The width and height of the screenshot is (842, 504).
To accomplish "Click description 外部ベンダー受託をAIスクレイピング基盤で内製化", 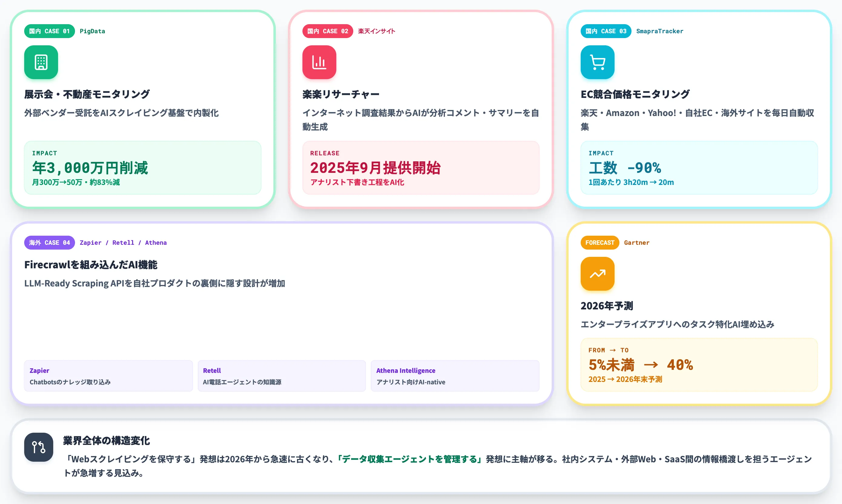I will 121,113.
